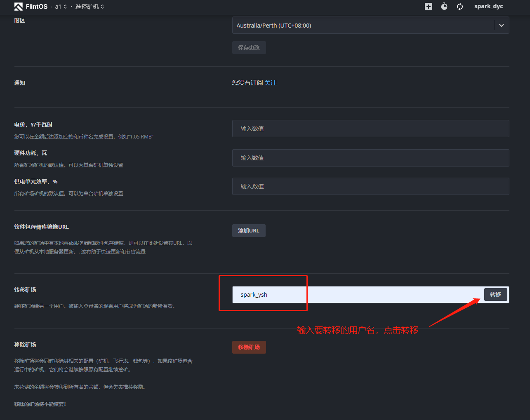Click the timezone dropdown chevron arrow
The image size is (530, 420).
coord(502,26)
